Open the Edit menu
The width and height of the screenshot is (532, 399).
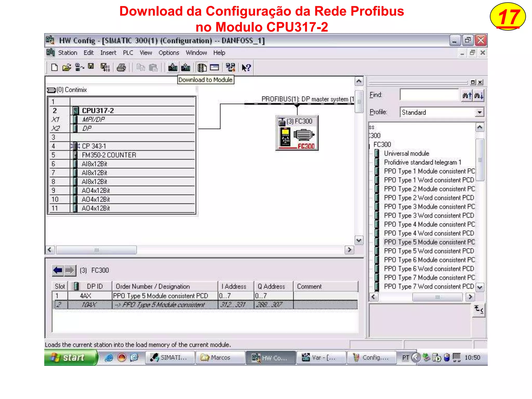coord(89,53)
